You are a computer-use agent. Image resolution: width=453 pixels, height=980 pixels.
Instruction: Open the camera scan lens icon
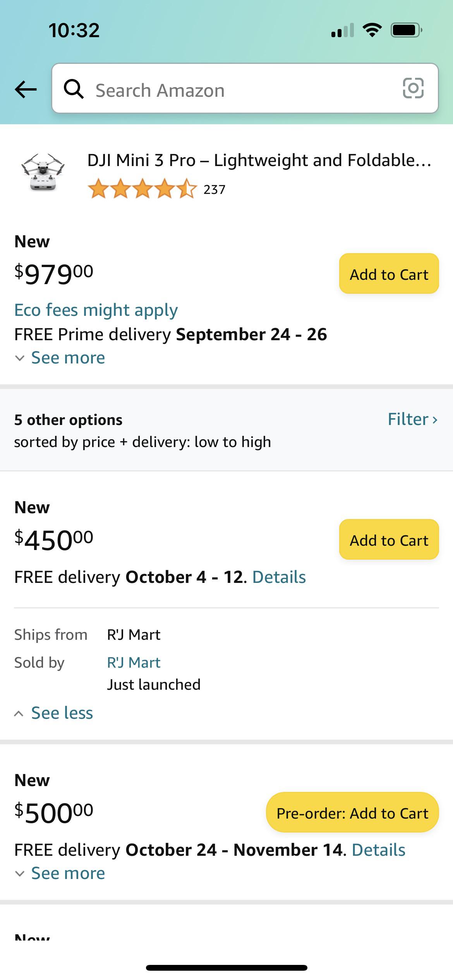[x=413, y=89]
